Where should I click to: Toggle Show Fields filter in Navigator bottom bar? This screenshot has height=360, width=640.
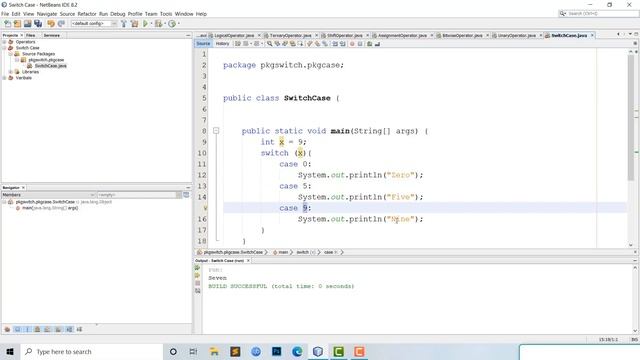click(18, 329)
